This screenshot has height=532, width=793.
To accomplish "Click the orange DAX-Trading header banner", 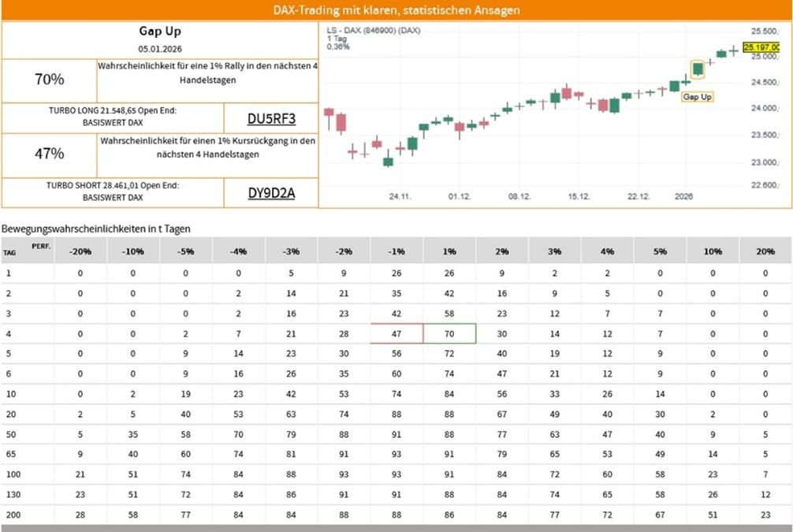I will pos(396,10).
